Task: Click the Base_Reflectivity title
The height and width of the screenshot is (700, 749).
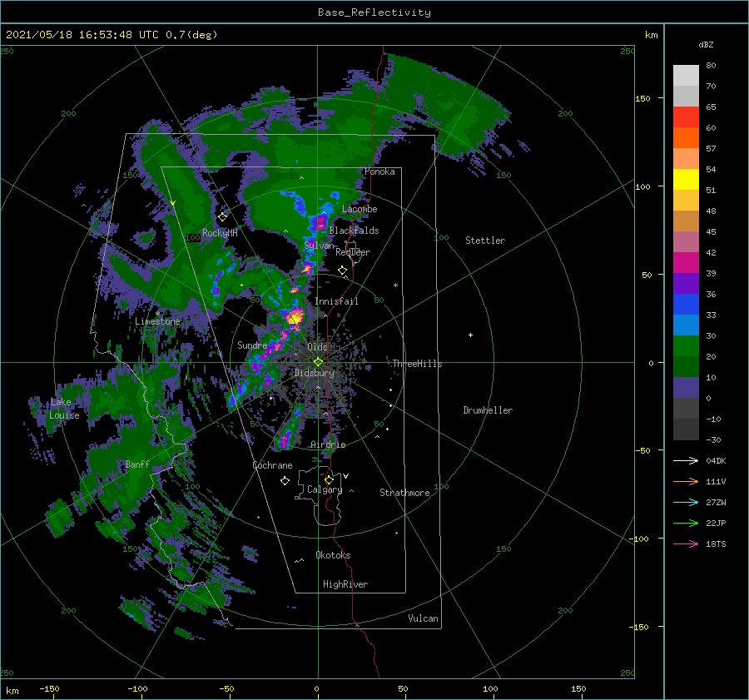Action: click(x=374, y=12)
